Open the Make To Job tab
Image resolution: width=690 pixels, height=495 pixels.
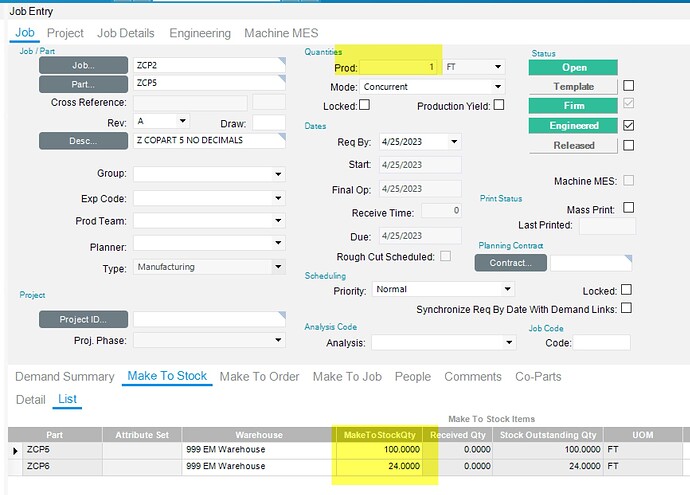(347, 377)
